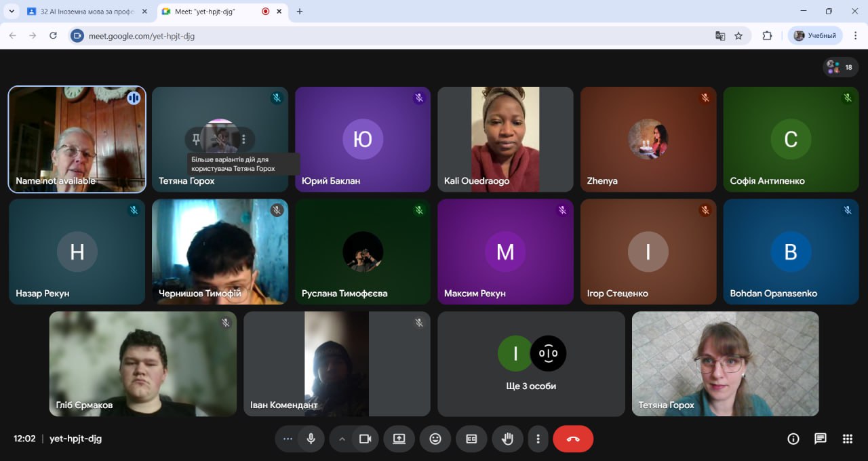
Task: Leave the call with red hang-up button
Action: pos(573,439)
